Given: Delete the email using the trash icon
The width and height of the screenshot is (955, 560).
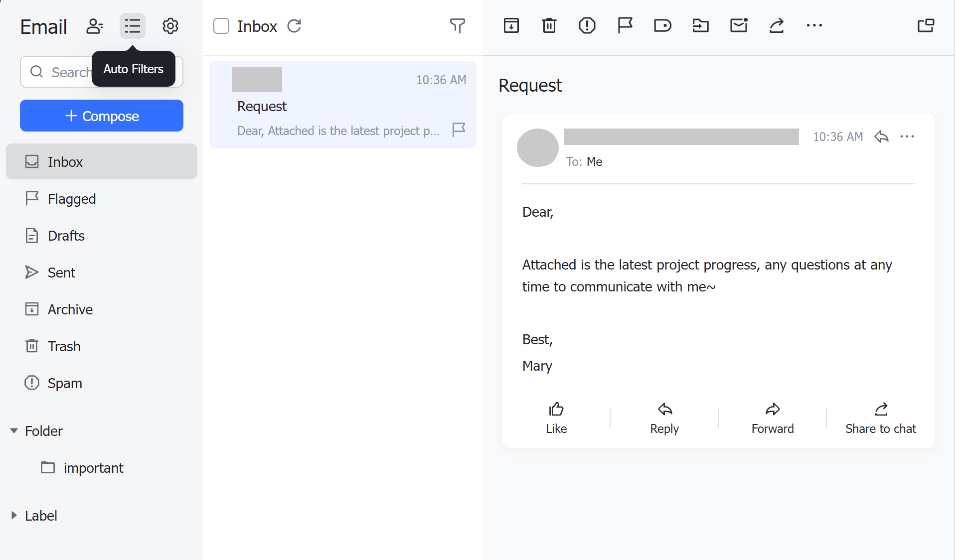Looking at the screenshot, I should (549, 25).
